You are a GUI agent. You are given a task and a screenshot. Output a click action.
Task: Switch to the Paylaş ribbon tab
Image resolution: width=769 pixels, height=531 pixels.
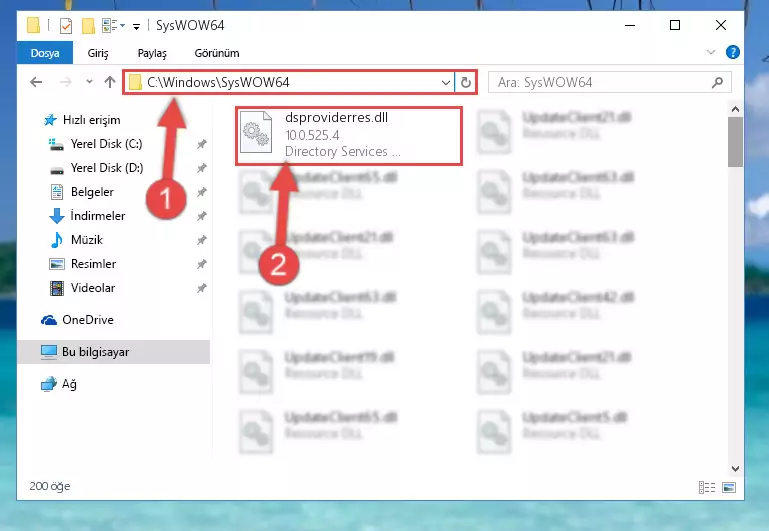(x=152, y=53)
